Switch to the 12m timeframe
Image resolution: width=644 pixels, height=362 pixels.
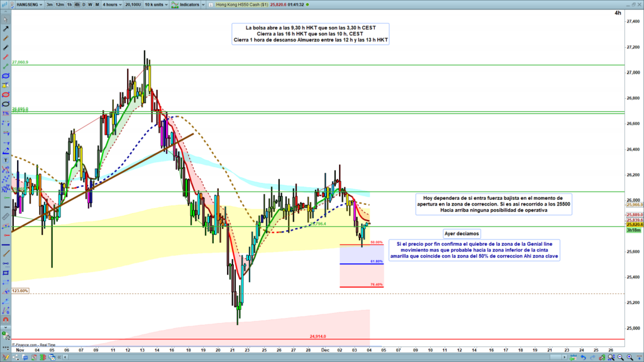[59, 4]
